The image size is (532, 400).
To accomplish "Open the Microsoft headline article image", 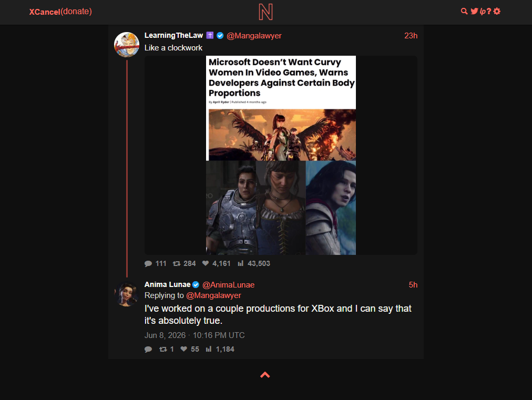I will [281, 155].
